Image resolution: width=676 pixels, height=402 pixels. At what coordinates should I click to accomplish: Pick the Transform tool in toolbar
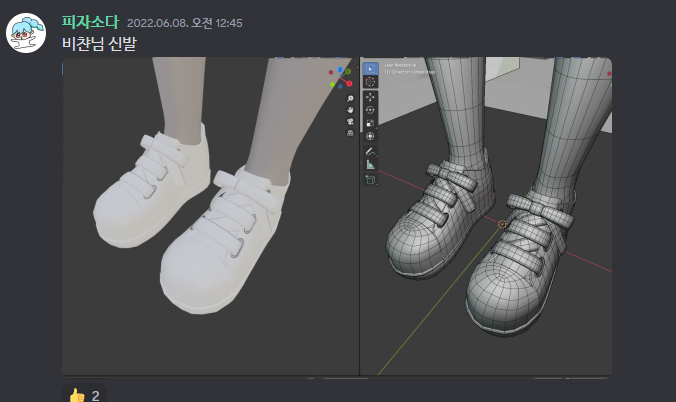(370, 135)
